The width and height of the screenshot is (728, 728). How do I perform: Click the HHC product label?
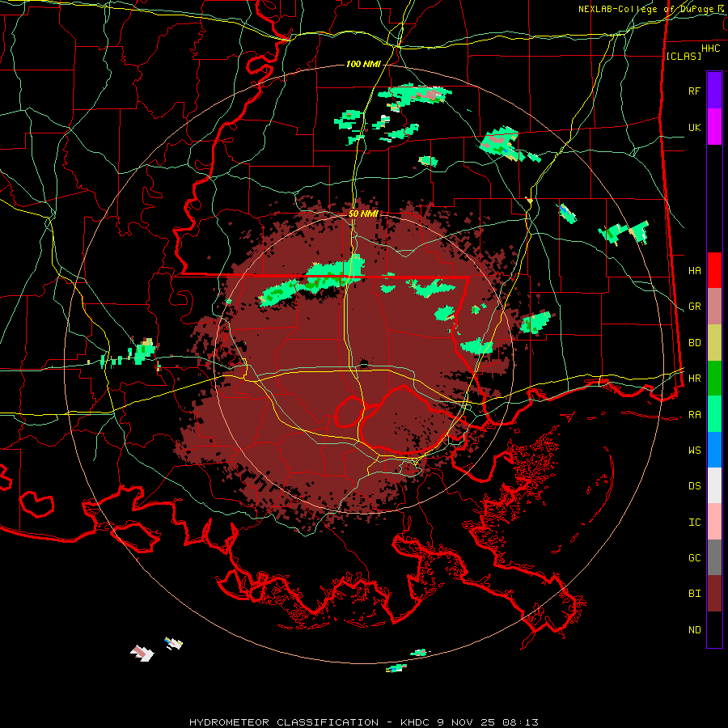[x=710, y=49]
